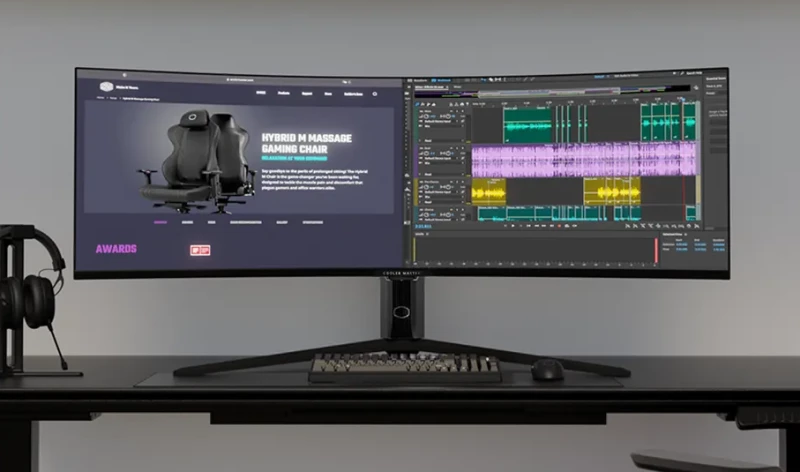Click the browser address bar
The width and height of the screenshot is (800, 472).
tap(240, 80)
